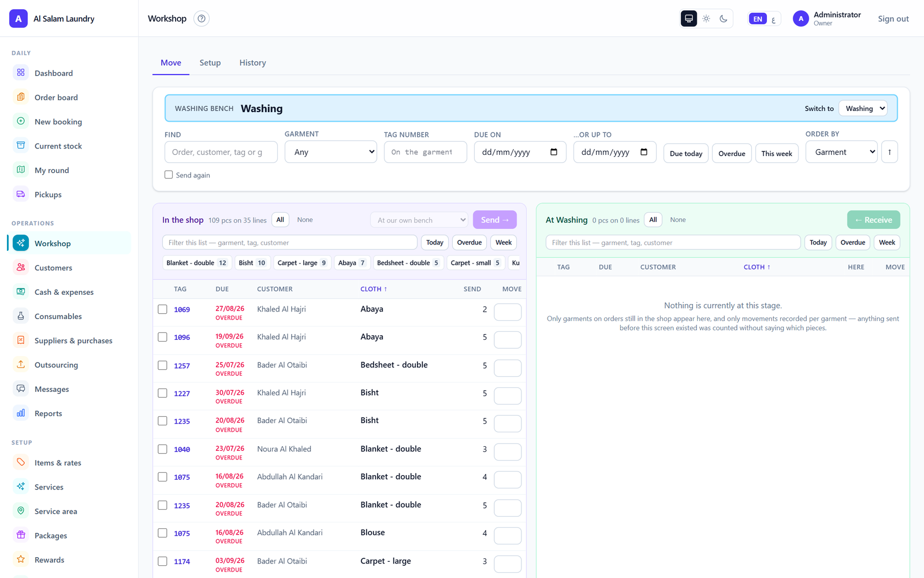
Task: Click Sign out link
Action: tap(893, 19)
